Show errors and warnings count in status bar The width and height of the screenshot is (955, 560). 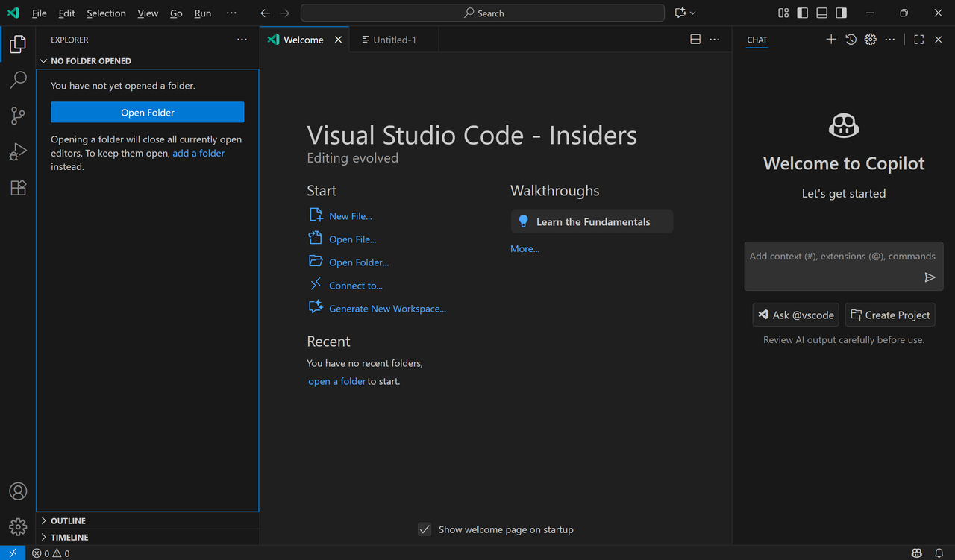point(51,553)
